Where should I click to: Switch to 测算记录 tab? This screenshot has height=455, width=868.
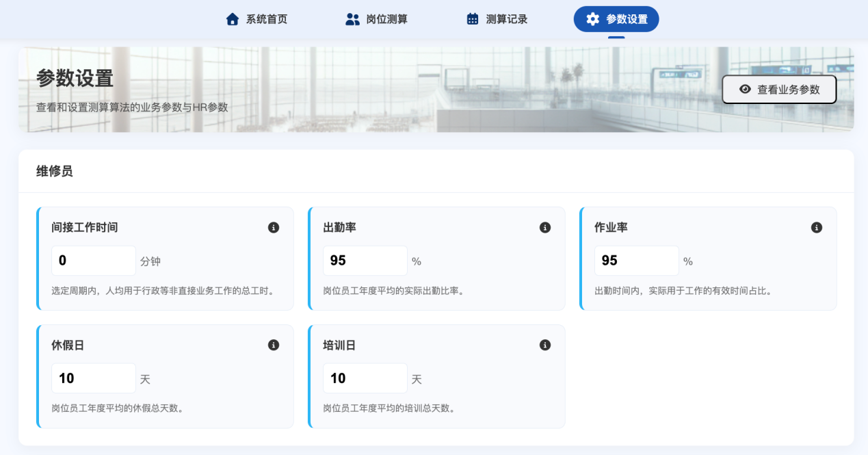click(497, 19)
